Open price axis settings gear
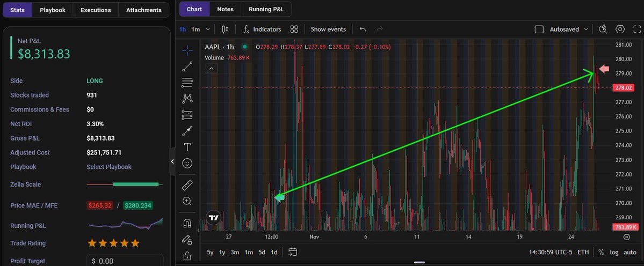The image size is (644, 266). click(626, 237)
